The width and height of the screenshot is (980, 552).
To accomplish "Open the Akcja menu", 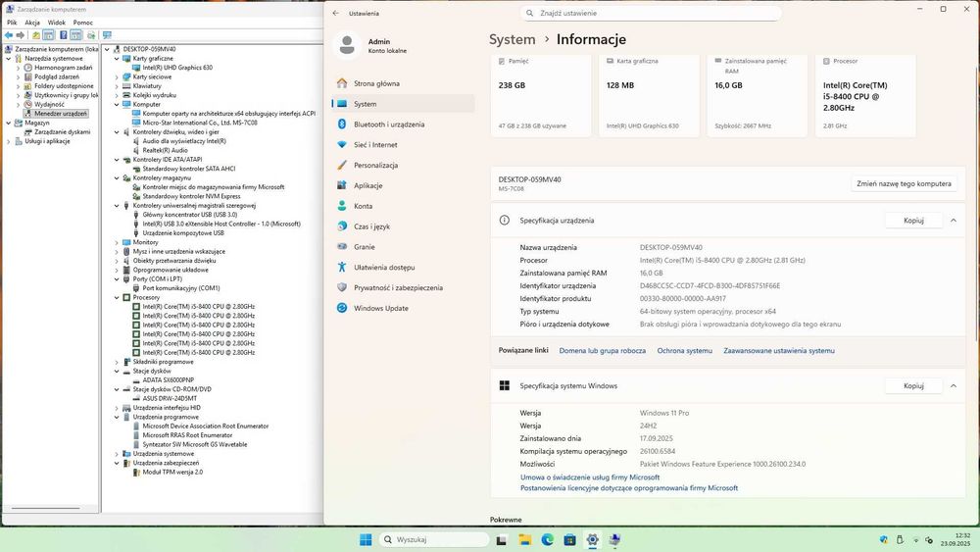I will pyautogui.click(x=32, y=22).
